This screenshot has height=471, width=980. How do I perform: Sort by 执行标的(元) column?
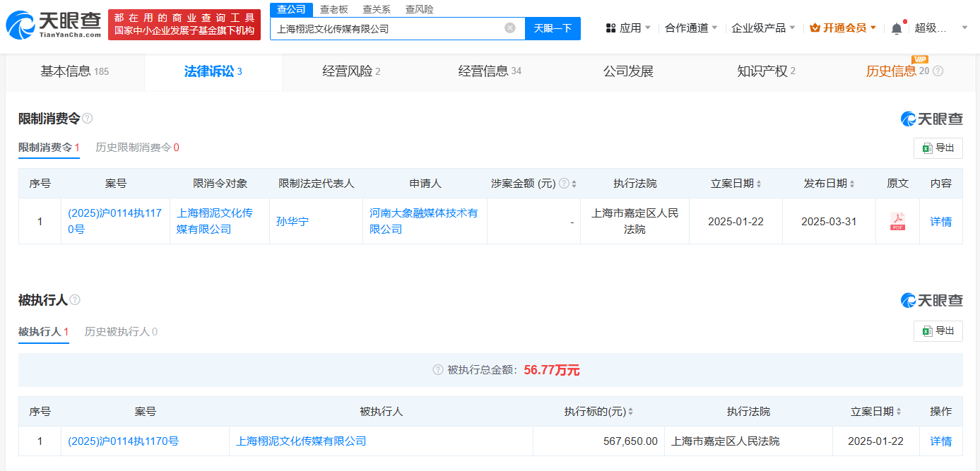pos(630,412)
